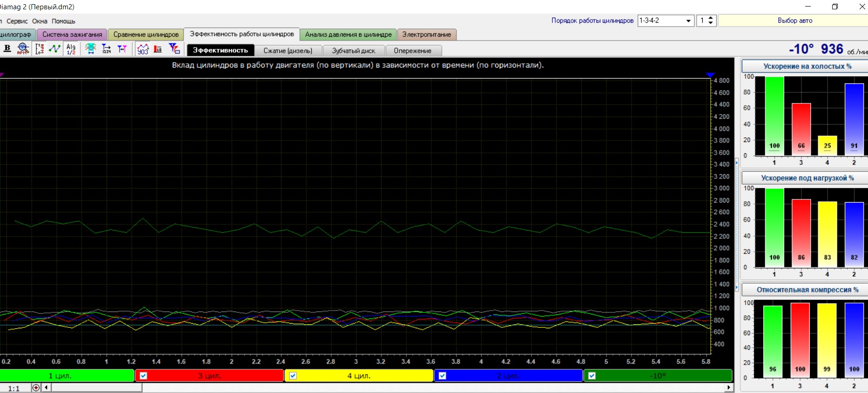Click the blue idle acceleration bar showing 91

point(854,120)
